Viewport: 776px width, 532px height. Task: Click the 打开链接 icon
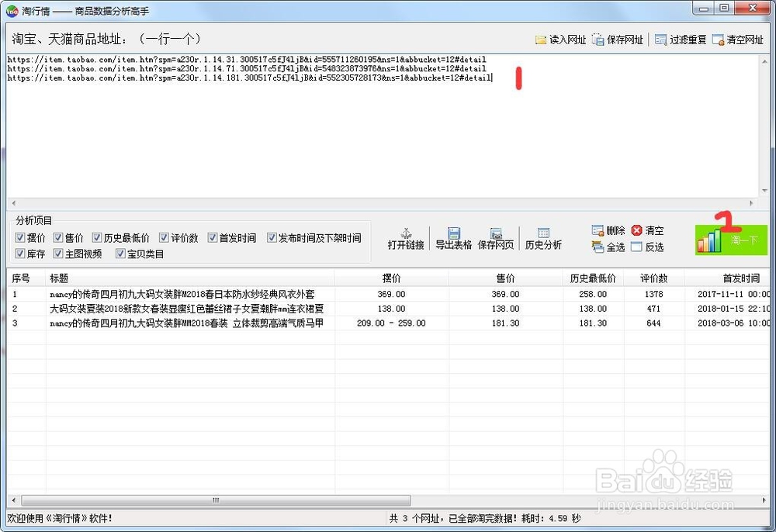click(x=407, y=240)
